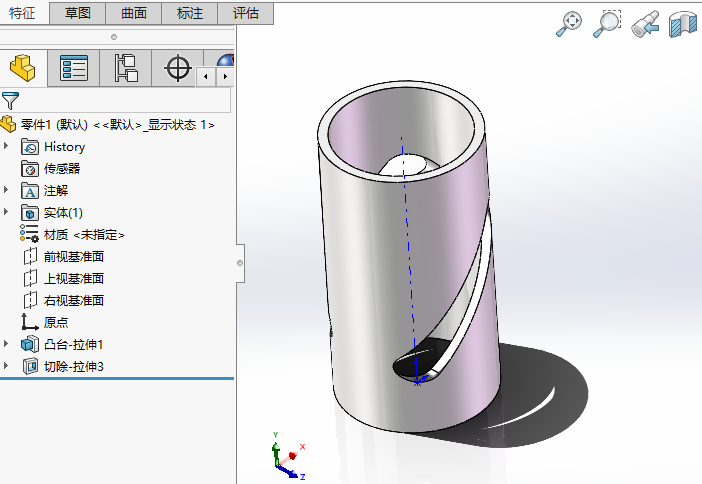Select 前视基准面 in the tree

(x=73, y=257)
